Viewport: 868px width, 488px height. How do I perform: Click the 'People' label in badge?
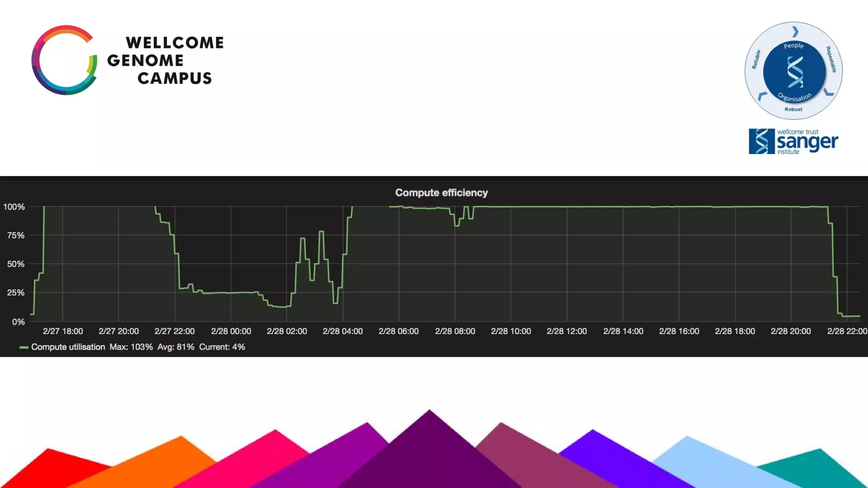tap(793, 46)
